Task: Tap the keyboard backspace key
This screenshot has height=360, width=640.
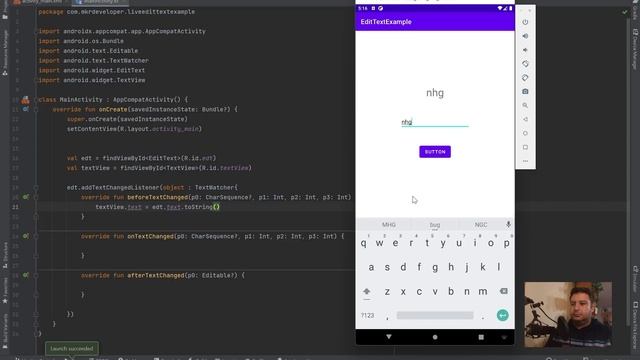Action: [504, 291]
